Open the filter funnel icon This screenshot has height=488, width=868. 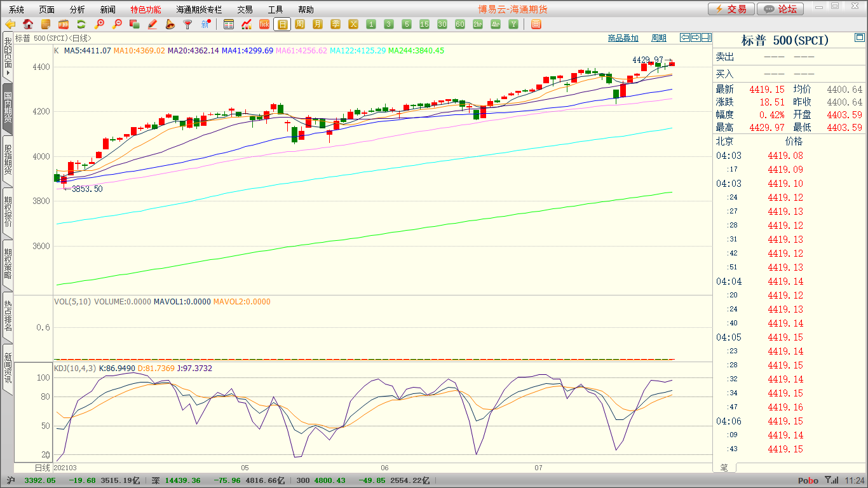(x=187, y=25)
